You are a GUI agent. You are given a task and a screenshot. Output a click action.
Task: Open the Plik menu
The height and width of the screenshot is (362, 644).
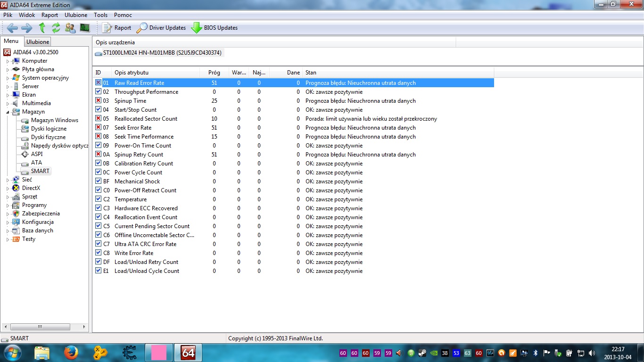click(x=8, y=15)
